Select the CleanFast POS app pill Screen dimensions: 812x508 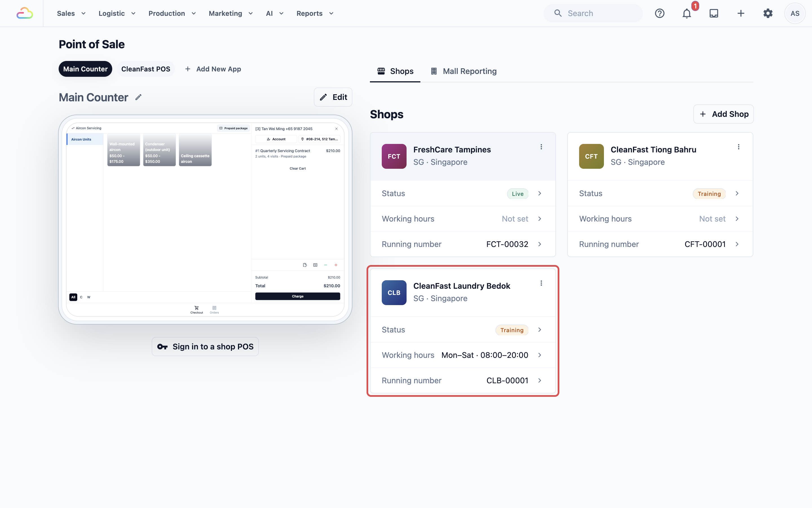[x=145, y=69]
